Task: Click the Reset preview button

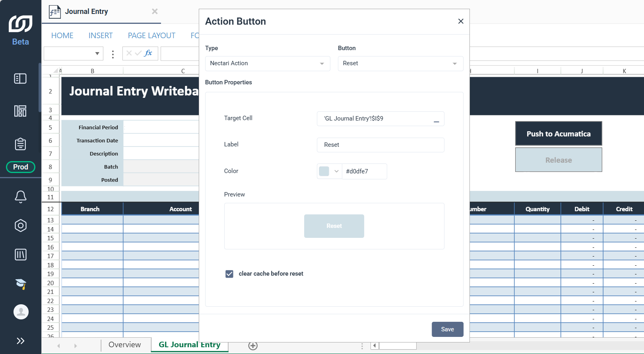Action: click(x=334, y=226)
